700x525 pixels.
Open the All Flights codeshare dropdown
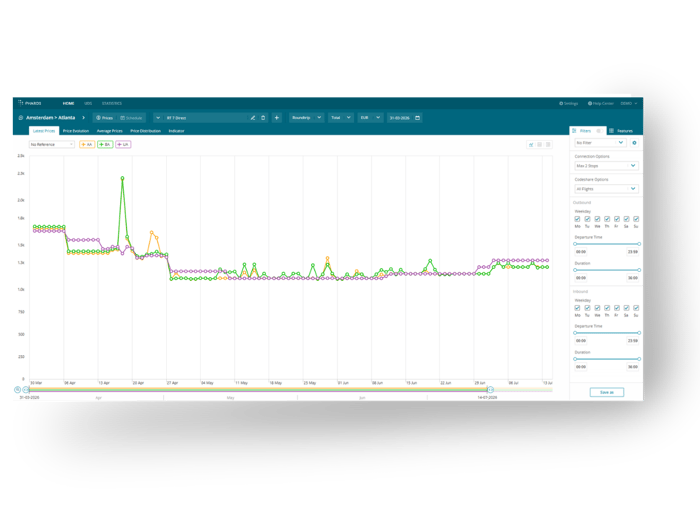pyautogui.click(x=606, y=189)
